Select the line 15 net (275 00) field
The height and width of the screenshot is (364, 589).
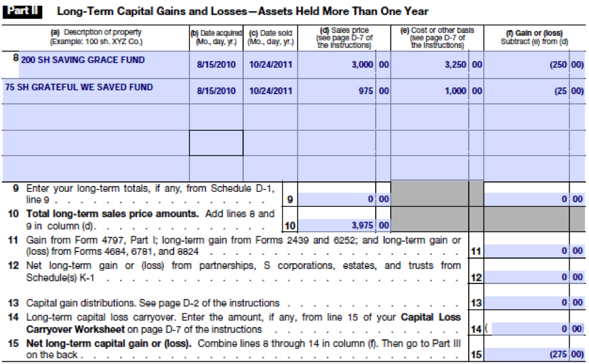(534, 354)
